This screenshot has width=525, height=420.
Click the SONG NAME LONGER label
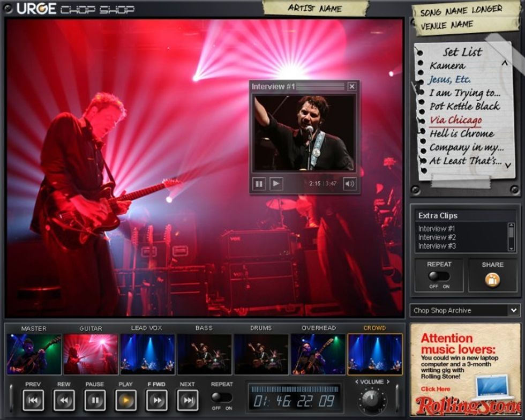click(461, 11)
